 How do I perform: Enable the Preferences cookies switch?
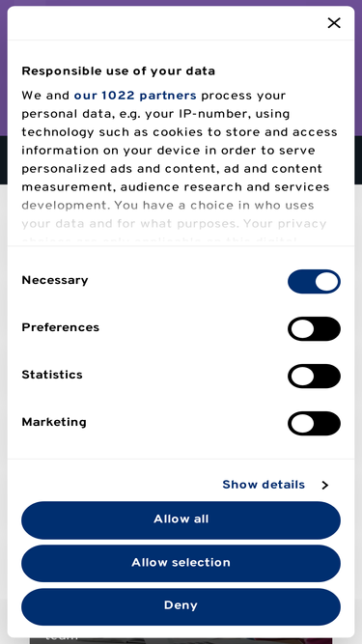[x=314, y=329]
